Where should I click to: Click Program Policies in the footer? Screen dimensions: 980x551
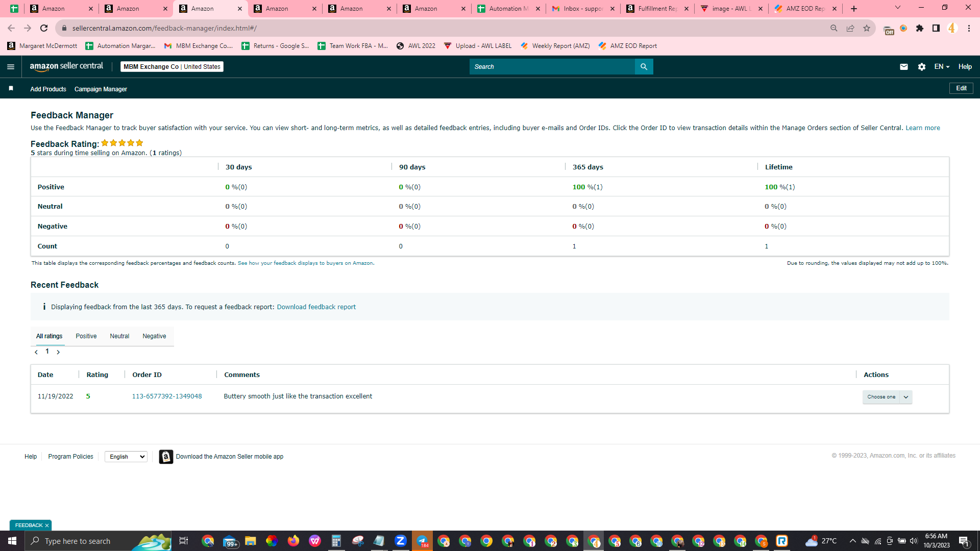point(70,457)
